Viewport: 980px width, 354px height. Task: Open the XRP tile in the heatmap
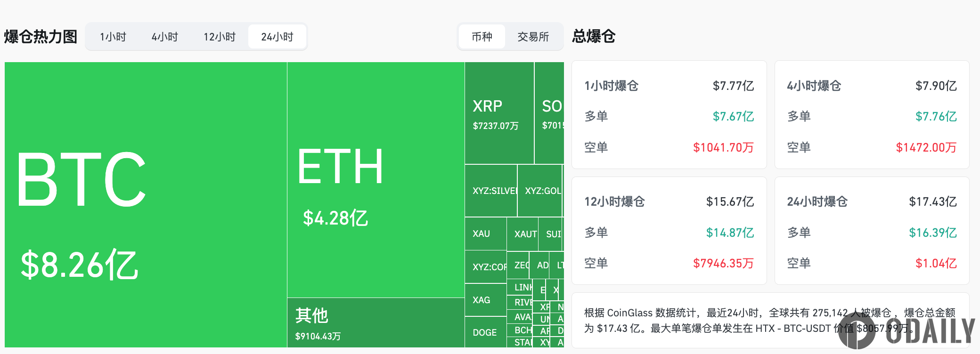tap(499, 113)
